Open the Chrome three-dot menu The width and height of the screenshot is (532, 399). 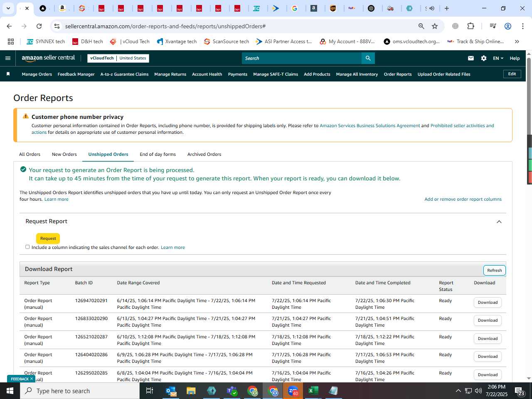coord(522,26)
